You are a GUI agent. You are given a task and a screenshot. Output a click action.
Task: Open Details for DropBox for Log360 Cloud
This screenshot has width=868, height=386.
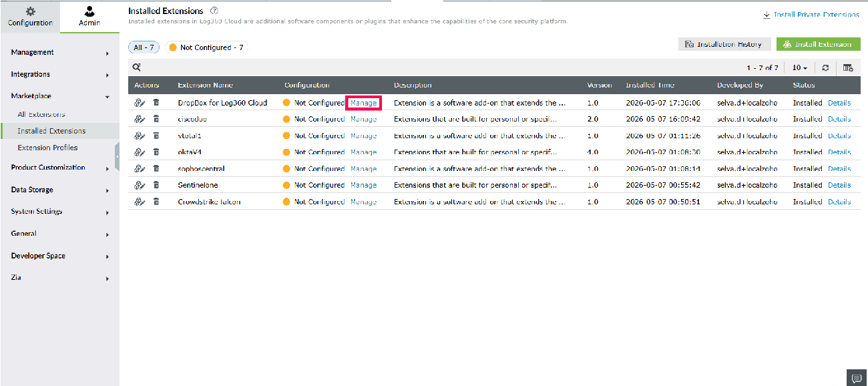(839, 103)
